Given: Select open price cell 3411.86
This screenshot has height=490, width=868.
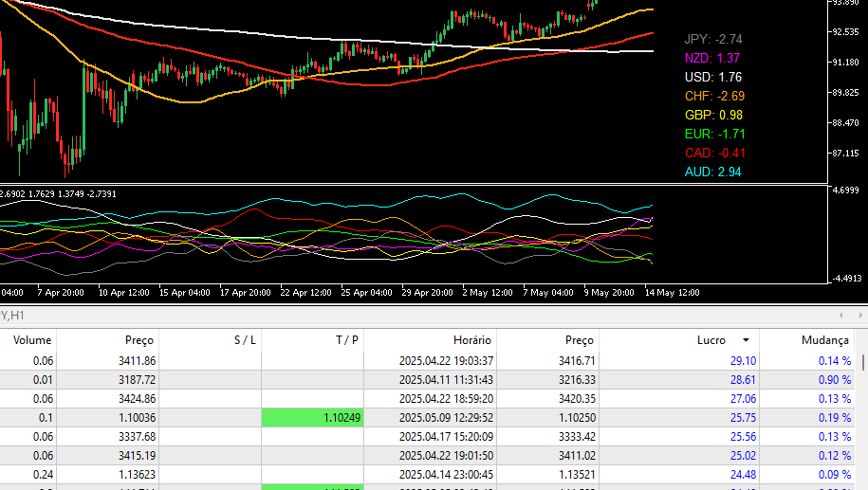Looking at the screenshot, I should coord(137,360).
